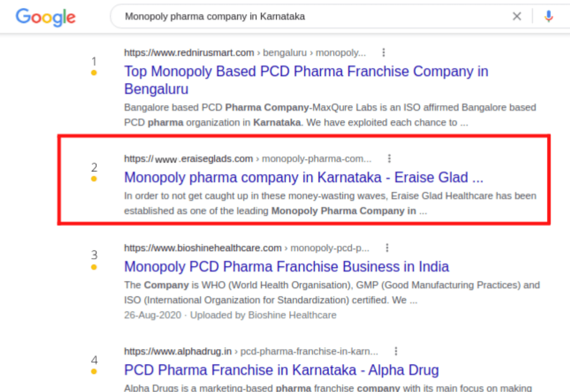
Task: Open options menu for eraiseglads result
Action: click(389, 158)
